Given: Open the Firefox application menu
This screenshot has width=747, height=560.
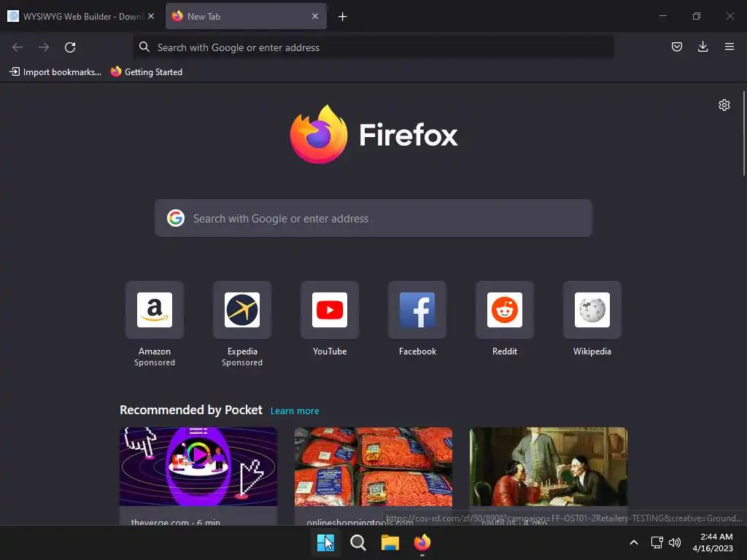Looking at the screenshot, I should click(x=729, y=47).
